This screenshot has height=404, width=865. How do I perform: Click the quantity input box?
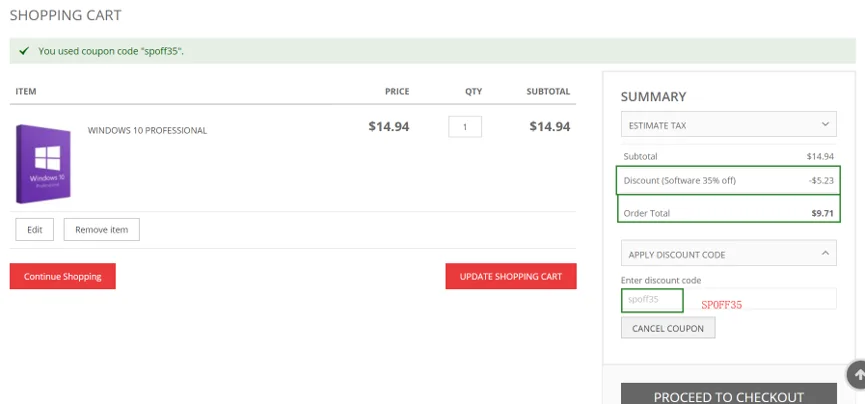coord(465,127)
